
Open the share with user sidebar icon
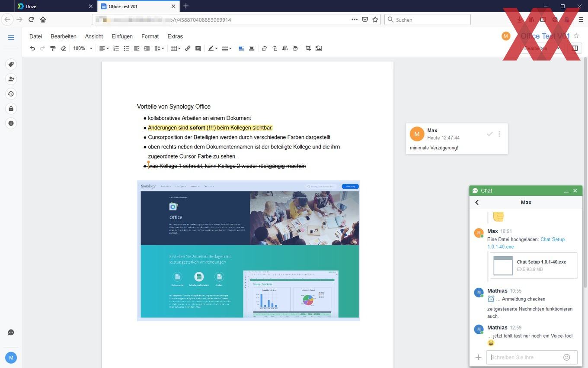tap(11, 79)
